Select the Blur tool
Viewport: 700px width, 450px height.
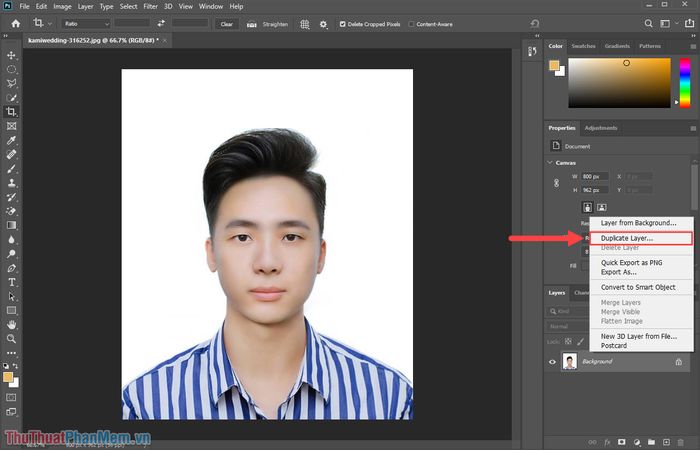[x=12, y=240]
